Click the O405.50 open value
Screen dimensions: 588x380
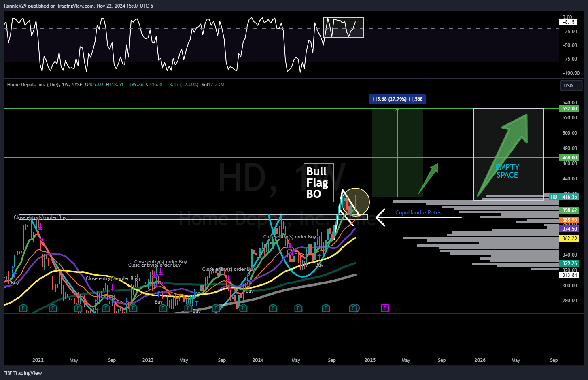[x=94, y=85]
